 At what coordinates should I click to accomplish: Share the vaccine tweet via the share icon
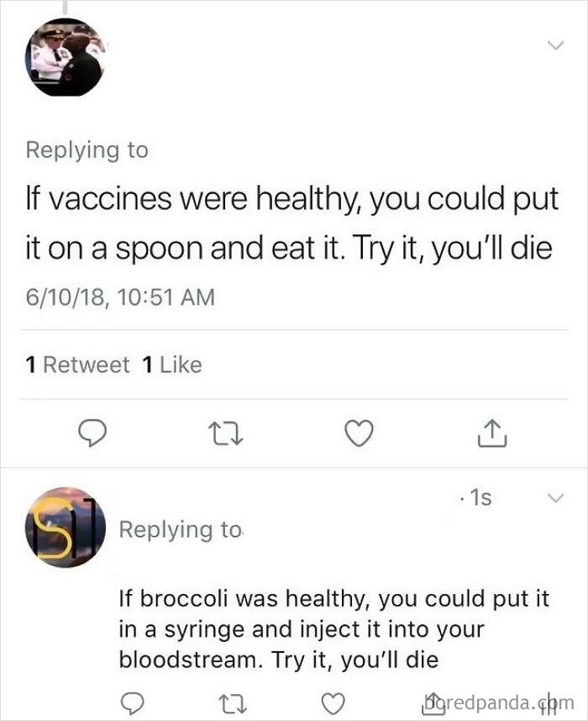(492, 432)
